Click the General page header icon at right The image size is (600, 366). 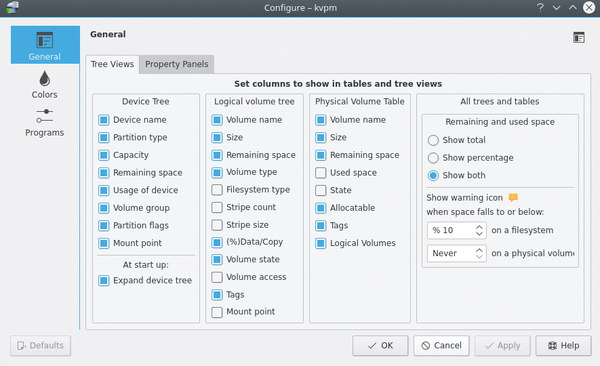pyautogui.click(x=579, y=38)
